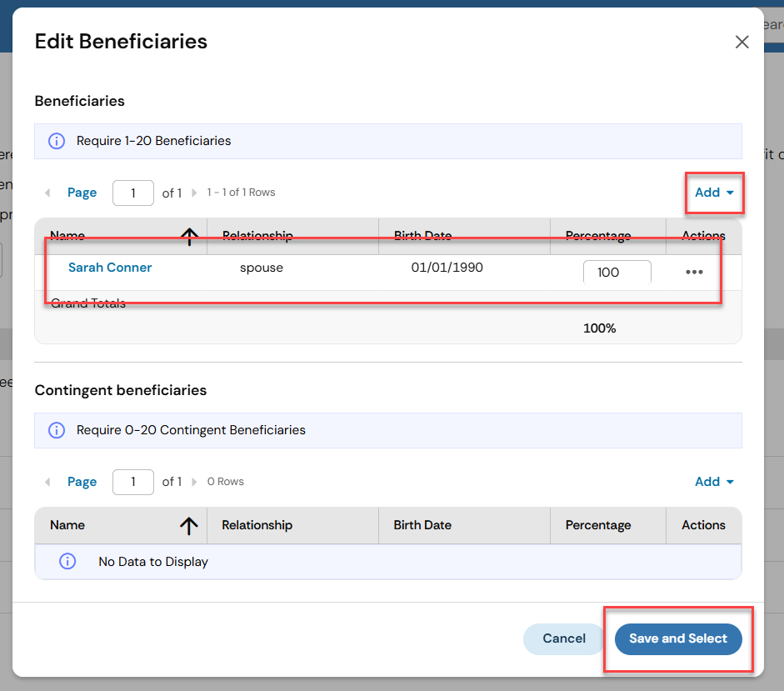The image size is (784, 691).
Task: Sort contingent beneficiaries by Name arrow
Action: [189, 525]
